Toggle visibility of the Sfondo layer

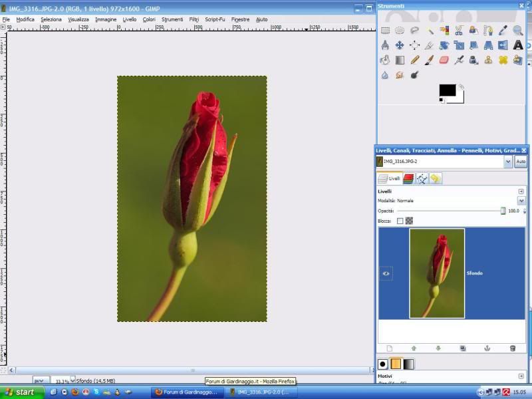[x=386, y=273]
